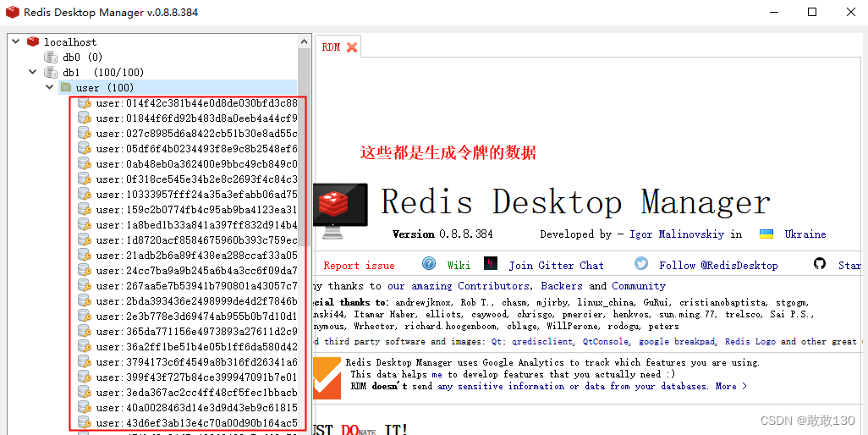Click the Ukraine flag icon
This screenshot has height=435, width=868.
click(x=766, y=234)
